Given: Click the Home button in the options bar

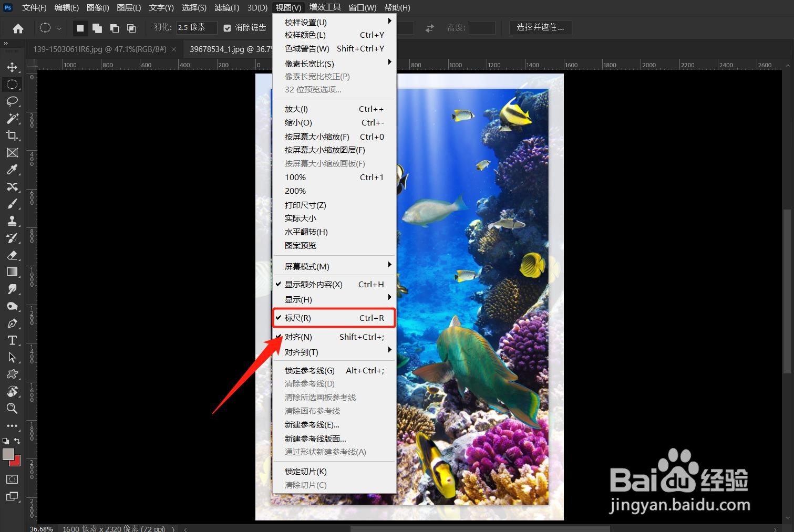Looking at the screenshot, I should (x=18, y=27).
